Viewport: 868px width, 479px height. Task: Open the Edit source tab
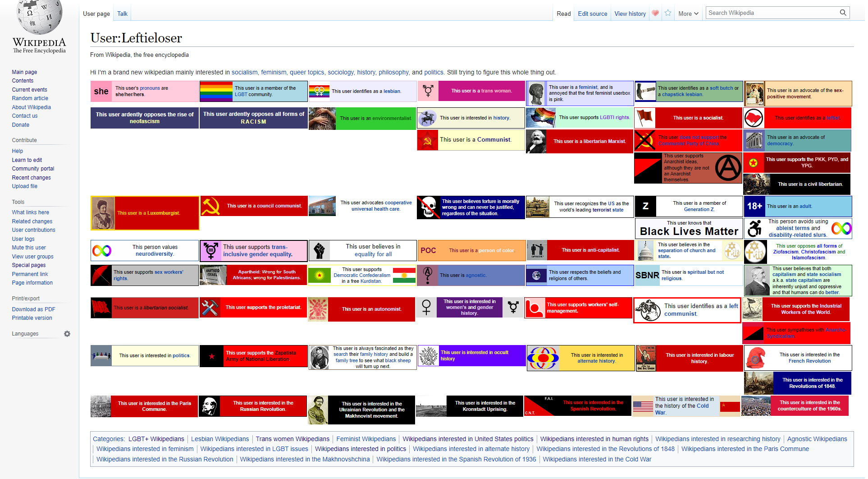pyautogui.click(x=592, y=14)
